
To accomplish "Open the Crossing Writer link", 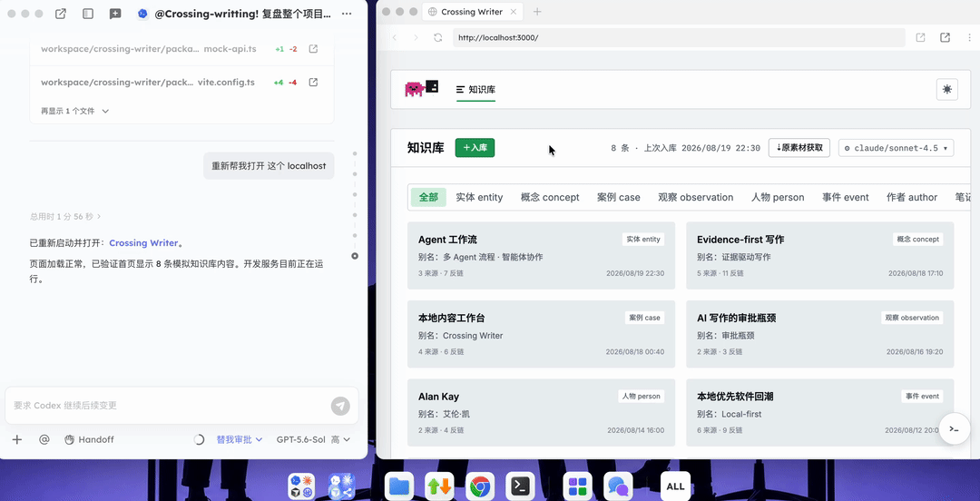I will (143, 242).
